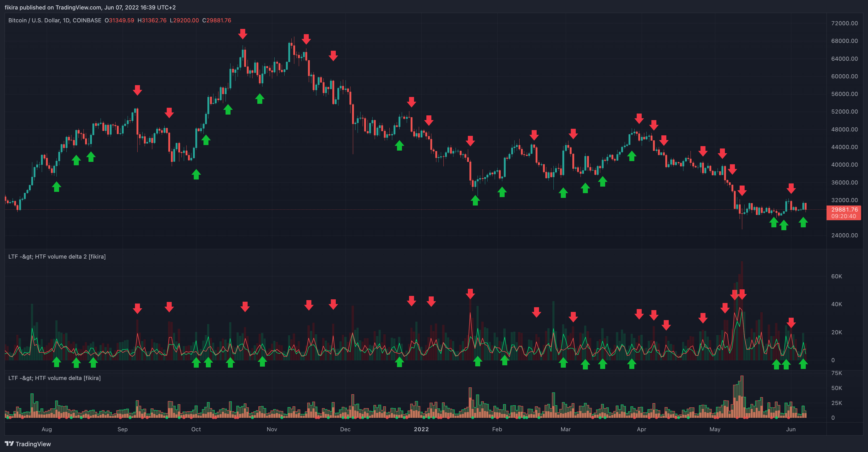Click the 44000.00 price axis label
Viewport: 868px width, 452px height.
pyautogui.click(x=844, y=147)
